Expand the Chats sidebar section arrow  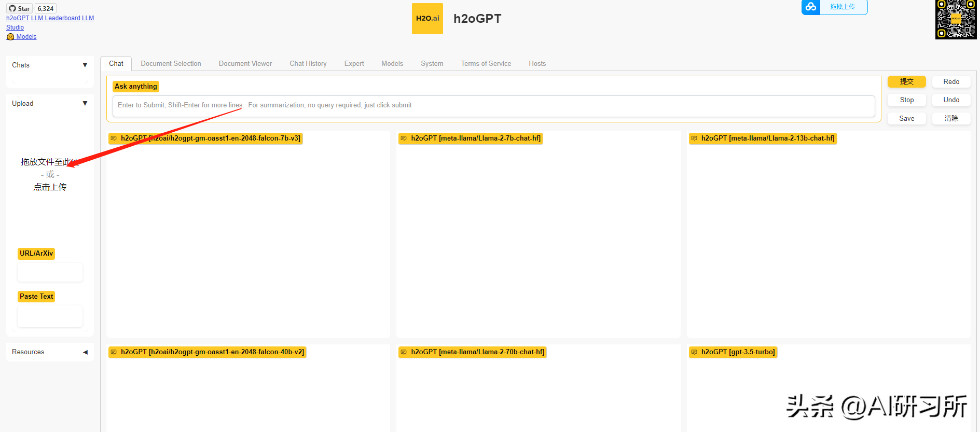pyautogui.click(x=85, y=65)
